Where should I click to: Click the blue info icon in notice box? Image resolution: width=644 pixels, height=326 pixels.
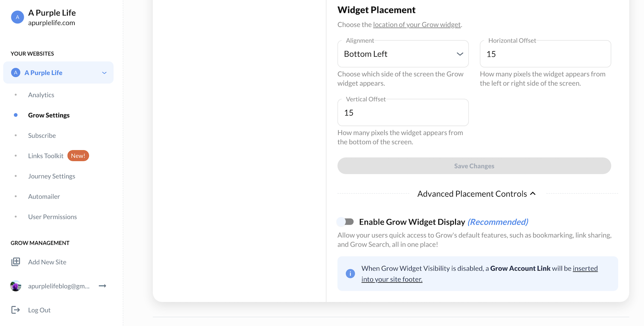click(x=350, y=274)
